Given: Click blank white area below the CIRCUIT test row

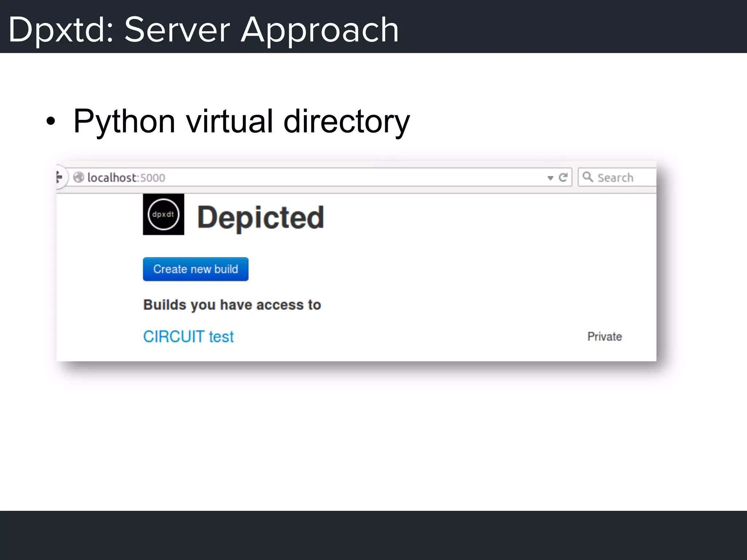Looking at the screenshot, I should point(365,437).
